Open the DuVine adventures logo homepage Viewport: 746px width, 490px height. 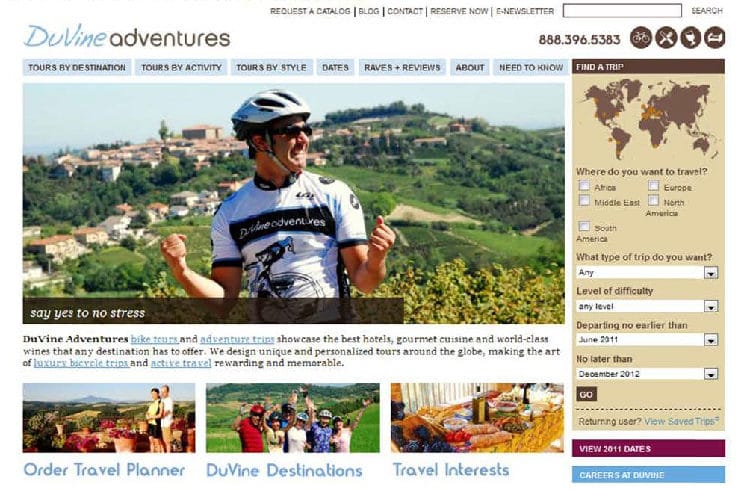127,37
